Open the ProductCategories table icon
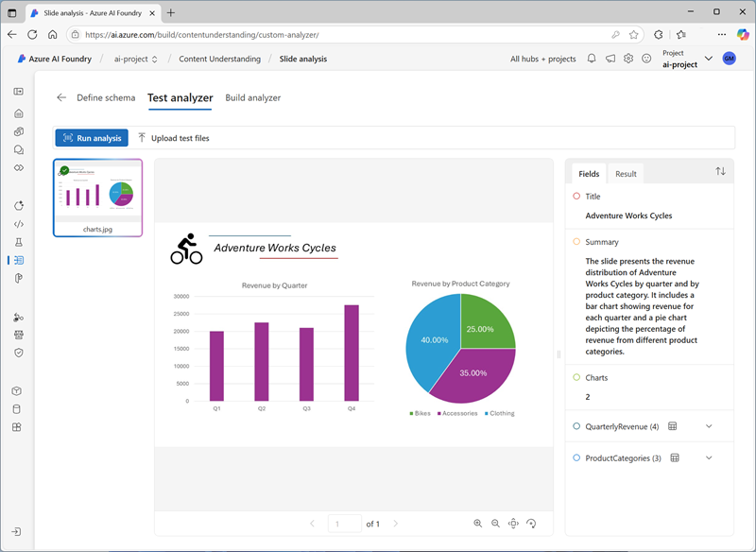Screen dimensions: 756x552 click(675, 458)
